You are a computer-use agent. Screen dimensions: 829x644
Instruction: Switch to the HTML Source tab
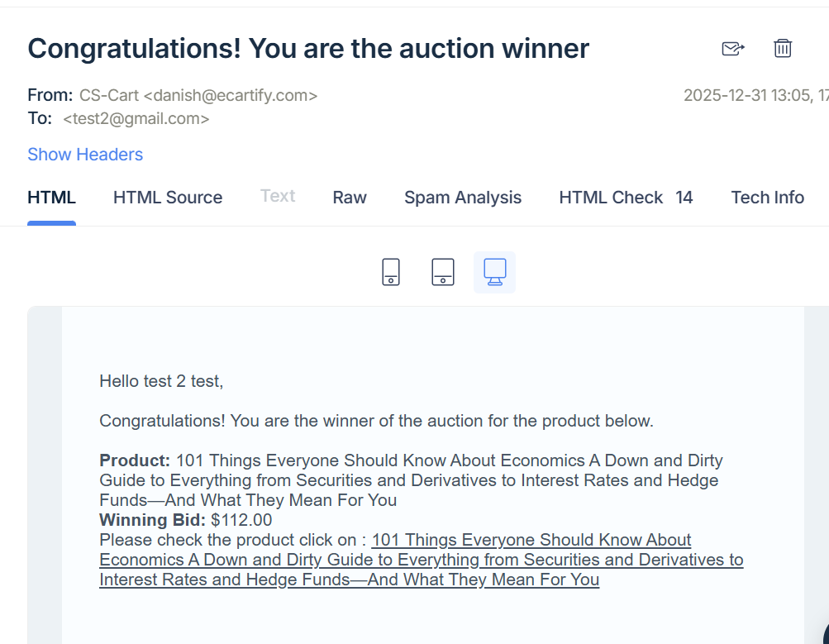coord(168,198)
